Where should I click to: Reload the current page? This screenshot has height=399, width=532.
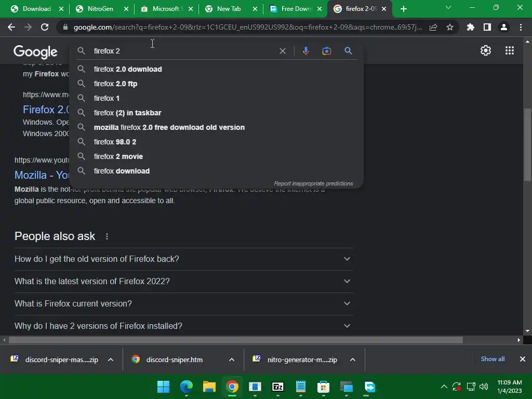[x=45, y=27]
